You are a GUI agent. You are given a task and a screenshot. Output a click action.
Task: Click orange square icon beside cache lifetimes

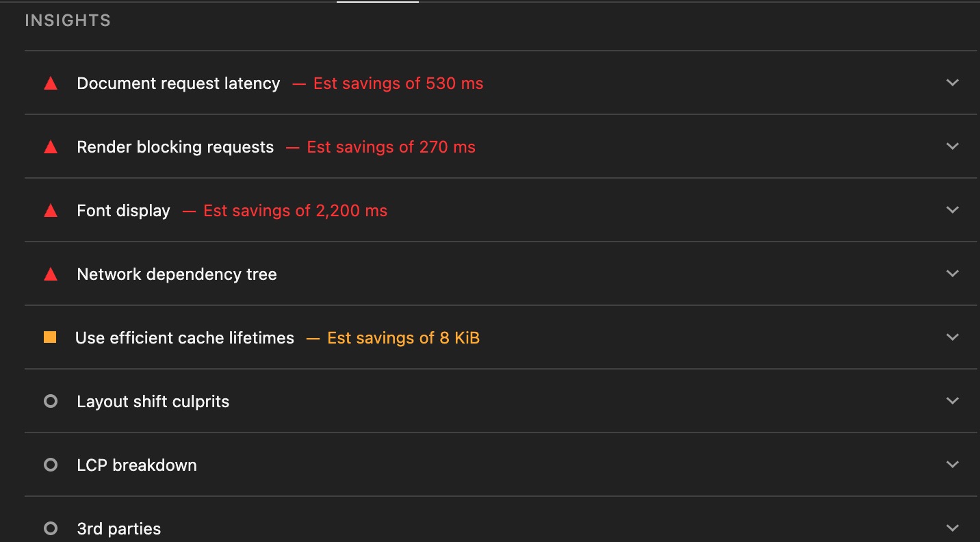[50, 337]
